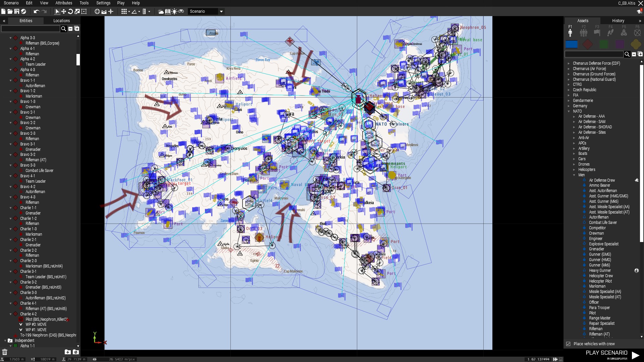This screenshot has width=644, height=362.
Task: Toggle the map textures view icon
Action: [x=167, y=11]
